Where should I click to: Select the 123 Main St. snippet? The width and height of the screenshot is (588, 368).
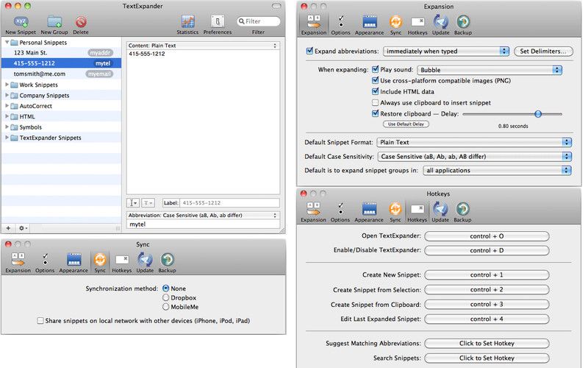(x=62, y=52)
